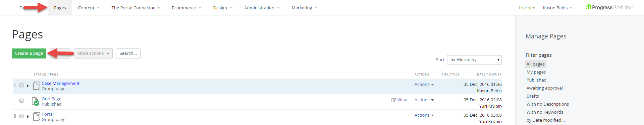Image resolution: width=644 pixels, height=125 pixels.
Task: Click owner Yuri Krupin on Grid Page row
Action: click(490, 106)
